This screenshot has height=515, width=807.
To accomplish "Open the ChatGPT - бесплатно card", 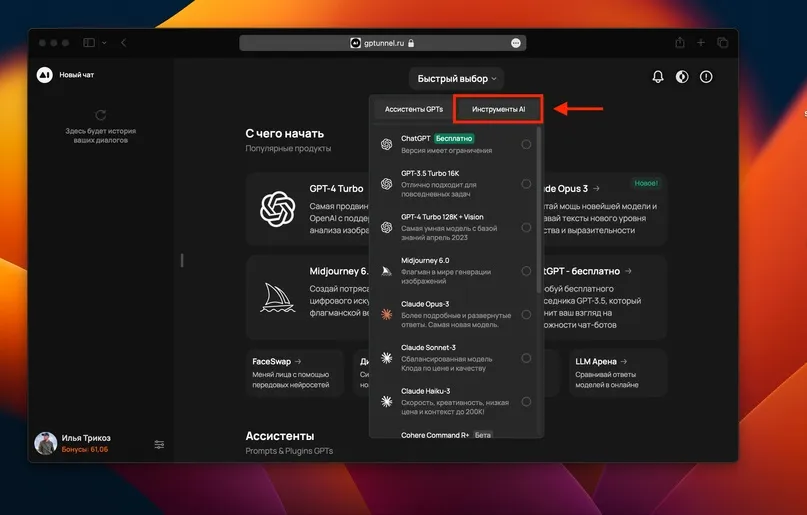I will [x=605, y=297].
